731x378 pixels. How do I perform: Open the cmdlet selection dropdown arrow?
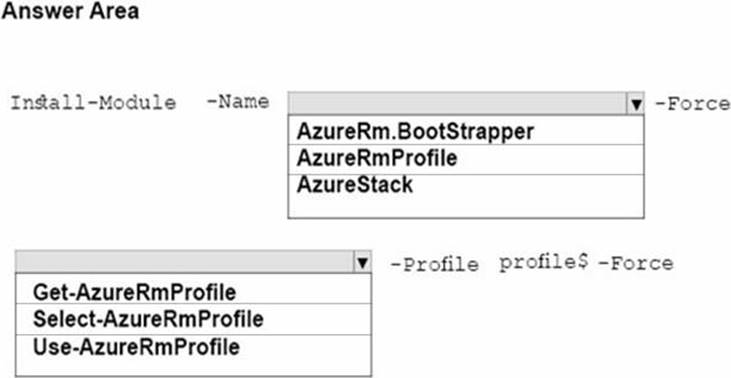[363, 262]
